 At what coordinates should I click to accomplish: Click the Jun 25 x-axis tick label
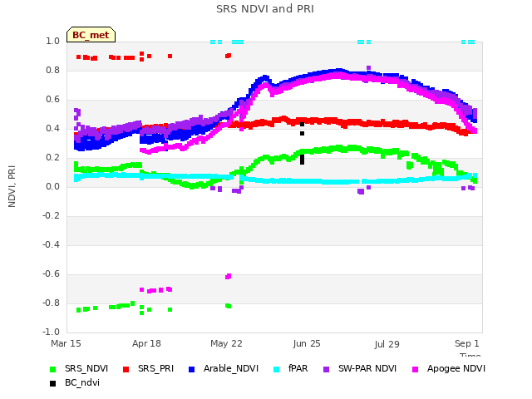point(307,343)
